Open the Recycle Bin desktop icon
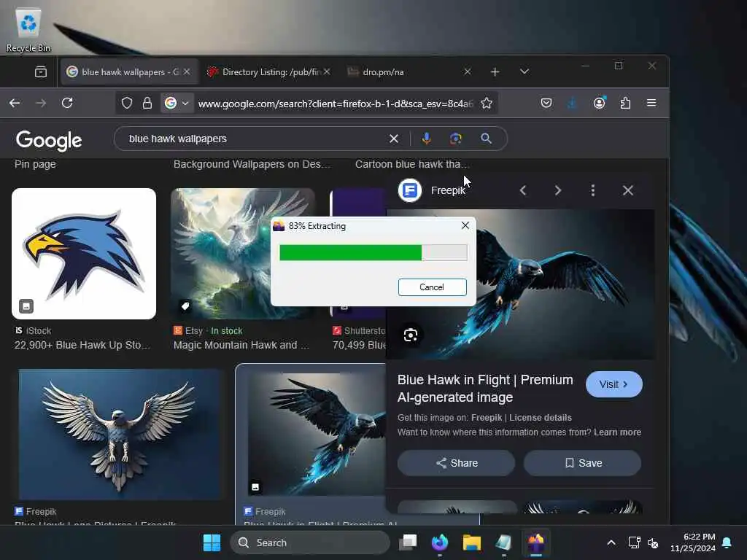 pos(28,29)
